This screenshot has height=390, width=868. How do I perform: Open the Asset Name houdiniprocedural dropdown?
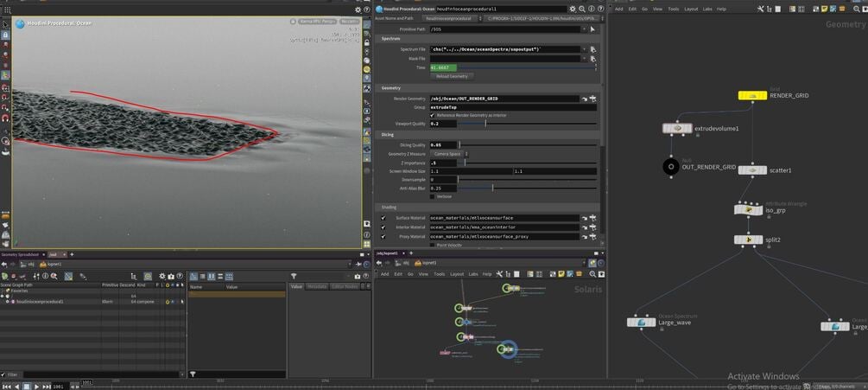(x=455, y=18)
